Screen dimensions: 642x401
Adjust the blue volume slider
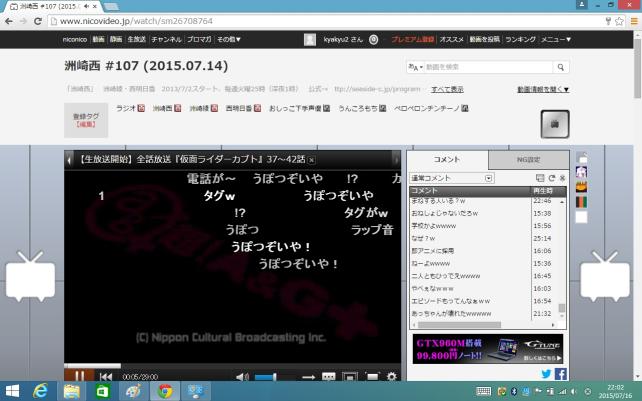point(266,377)
